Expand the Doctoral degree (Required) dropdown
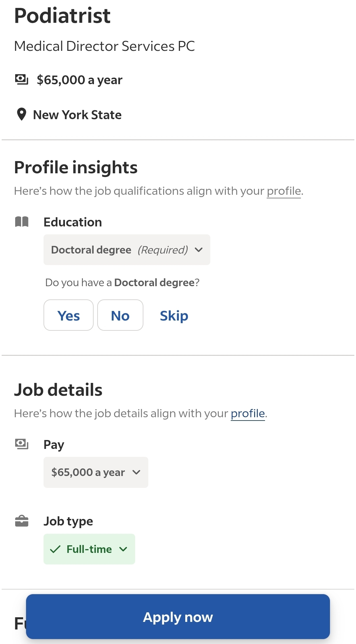The width and height of the screenshot is (356, 644). click(x=127, y=250)
